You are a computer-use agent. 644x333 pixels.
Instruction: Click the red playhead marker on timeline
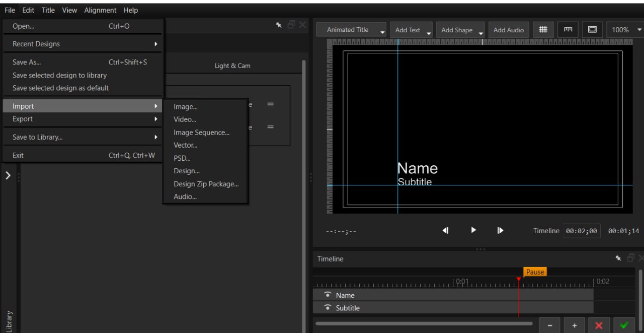click(x=519, y=279)
